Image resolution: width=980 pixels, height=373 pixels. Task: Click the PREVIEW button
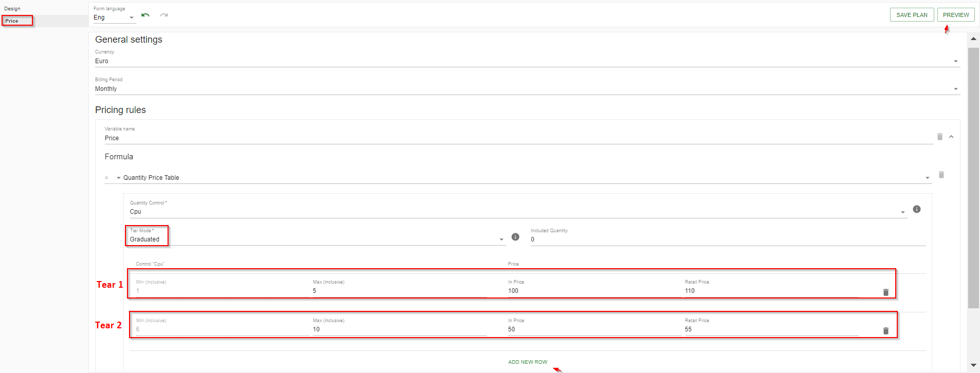tap(955, 15)
